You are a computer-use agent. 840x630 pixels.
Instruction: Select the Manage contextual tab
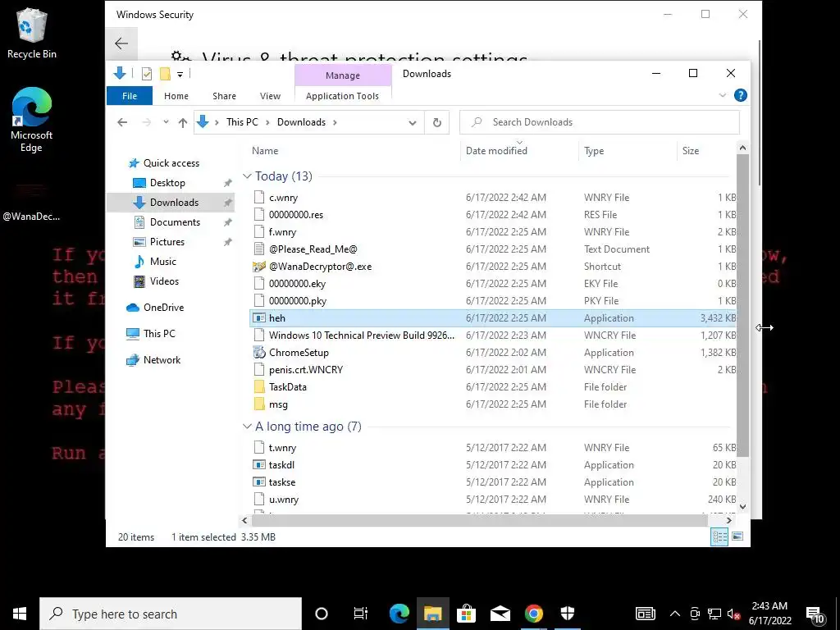(343, 75)
